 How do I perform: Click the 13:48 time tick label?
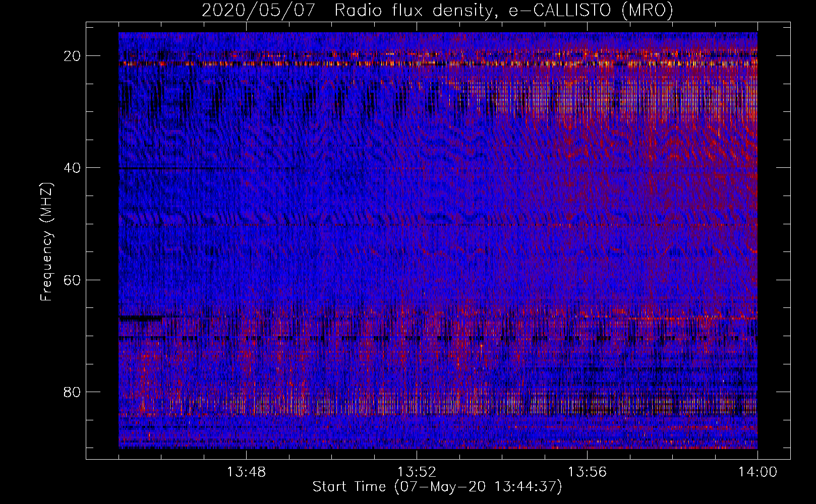pos(246,472)
